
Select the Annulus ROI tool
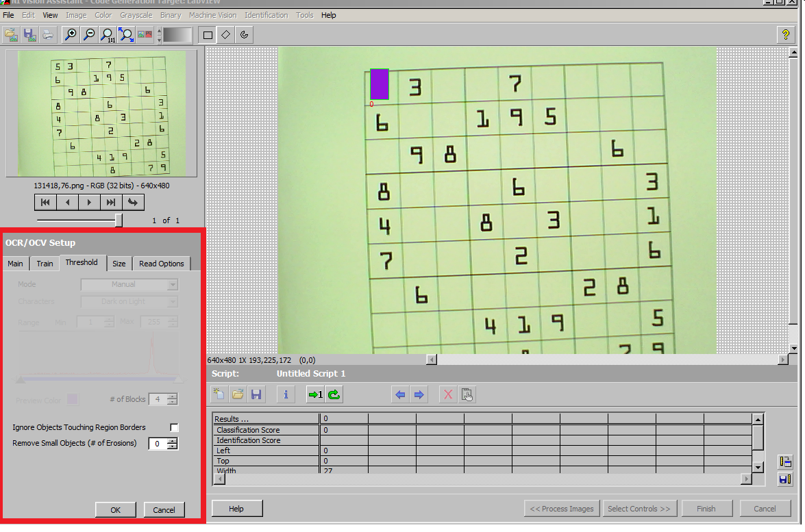coord(245,35)
